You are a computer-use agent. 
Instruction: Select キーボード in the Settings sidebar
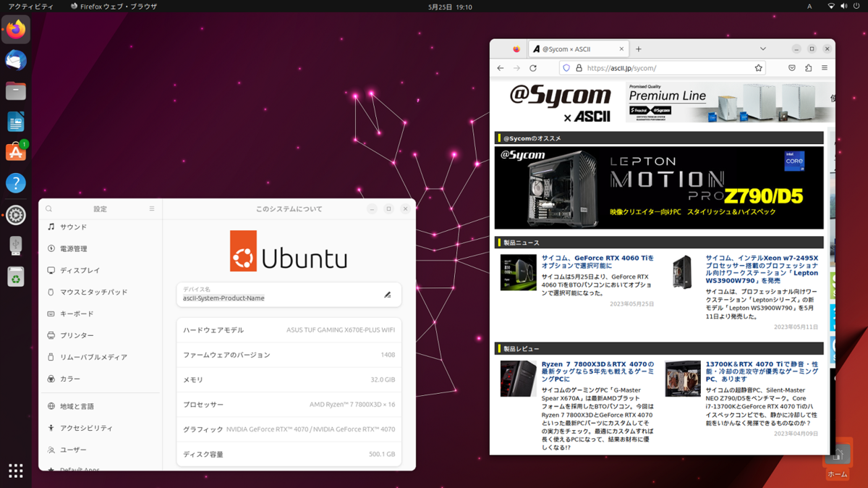[101, 314]
